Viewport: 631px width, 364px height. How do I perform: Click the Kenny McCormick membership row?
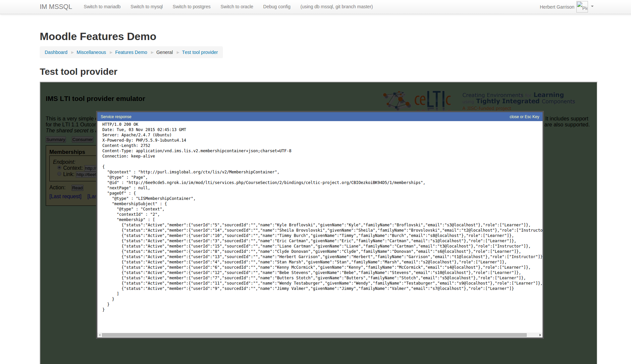pyautogui.click(x=326, y=267)
